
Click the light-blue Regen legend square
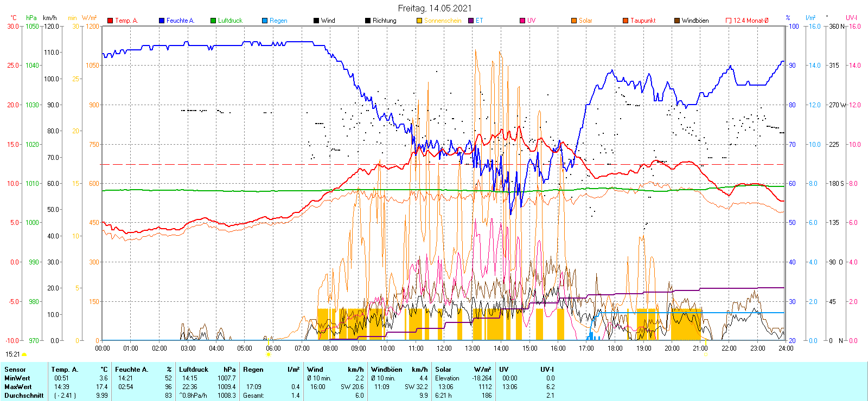point(265,21)
